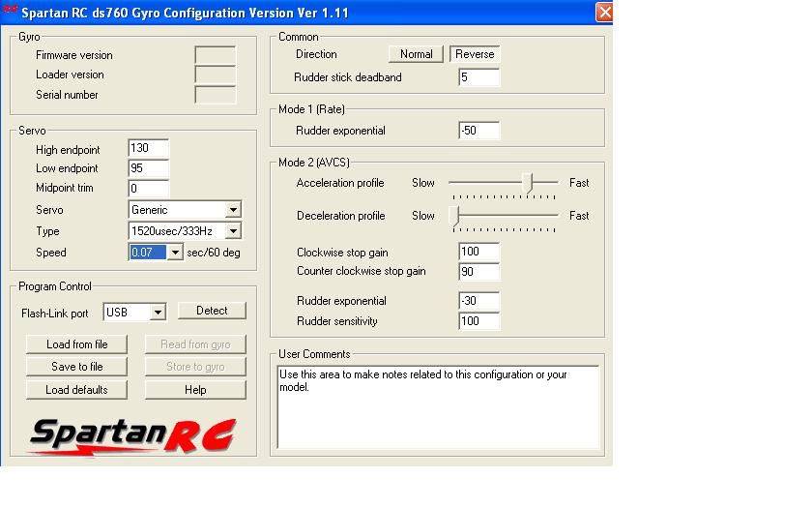Open the Servo model dropdown (Generic)

233,210
